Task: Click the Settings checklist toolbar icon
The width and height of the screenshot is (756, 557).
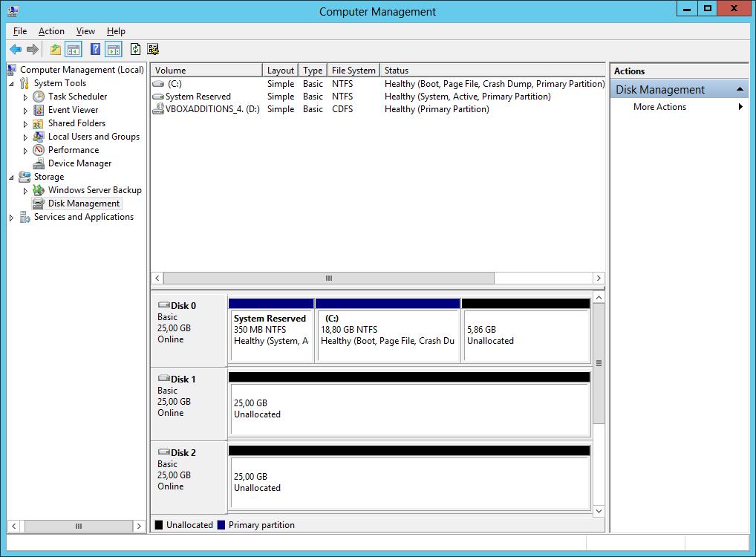Action: pos(153,49)
